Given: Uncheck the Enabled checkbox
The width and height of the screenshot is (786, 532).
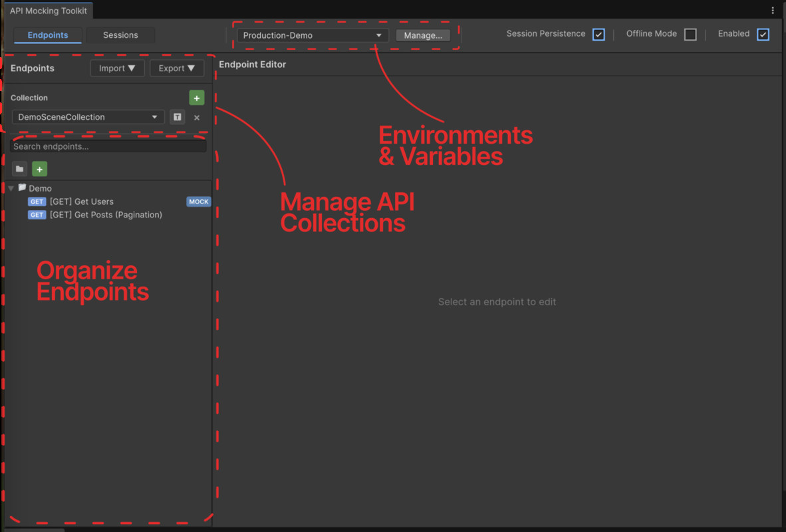Looking at the screenshot, I should [763, 34].
